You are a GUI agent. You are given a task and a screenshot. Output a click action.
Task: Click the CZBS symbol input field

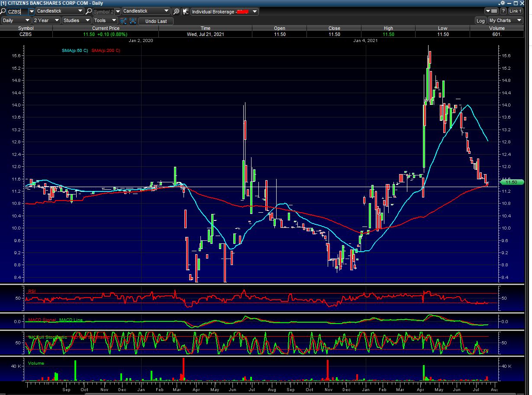pos(18,11)
